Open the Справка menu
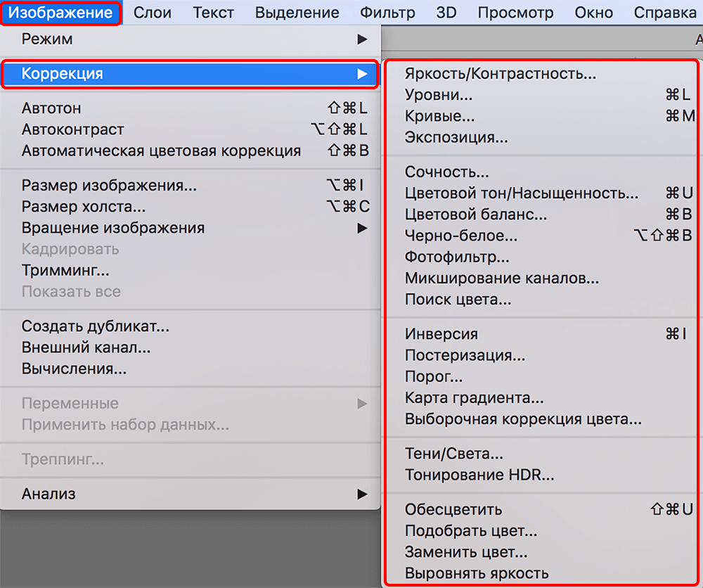Screen dimensions: 703x588 (x=664, y=13)
